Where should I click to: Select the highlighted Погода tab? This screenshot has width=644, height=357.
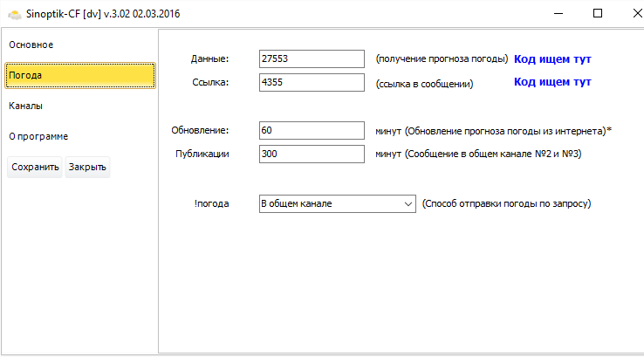tap(79, 75)
